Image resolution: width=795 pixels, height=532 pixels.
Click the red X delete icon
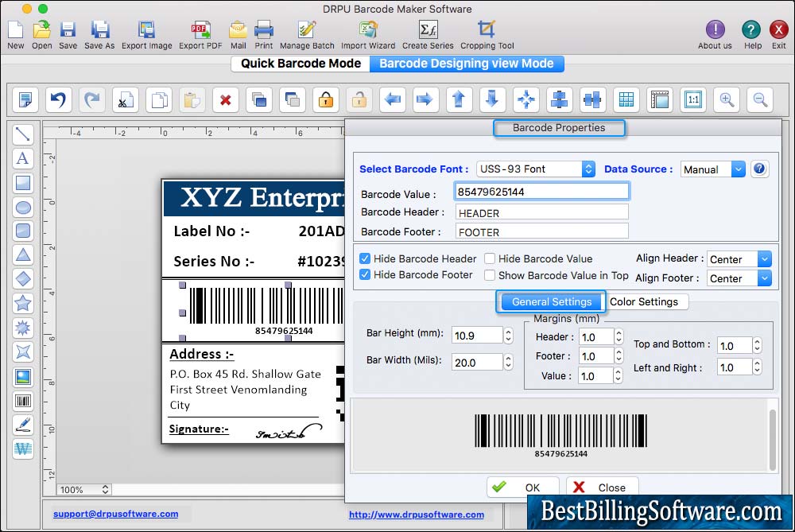click(x=226, y=99)
